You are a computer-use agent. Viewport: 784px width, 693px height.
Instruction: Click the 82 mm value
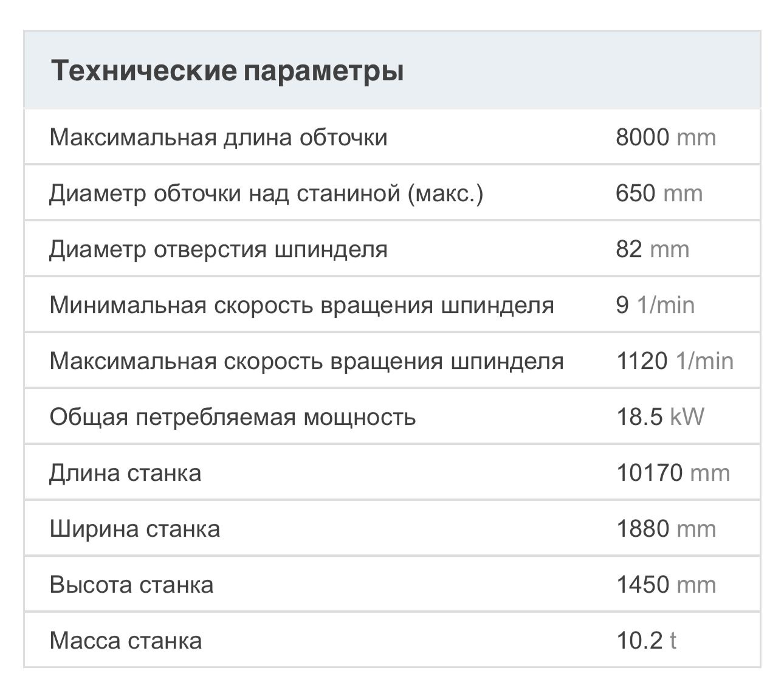(652, 249)
